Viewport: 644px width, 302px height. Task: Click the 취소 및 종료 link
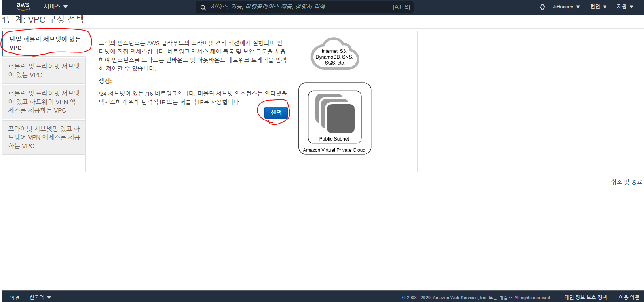click(626, 182)
